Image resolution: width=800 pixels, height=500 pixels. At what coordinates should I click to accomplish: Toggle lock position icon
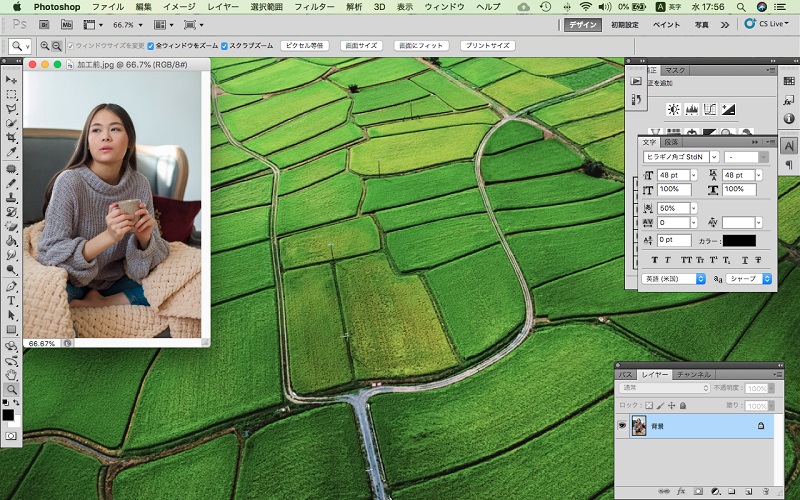click(x=671, y=406)
